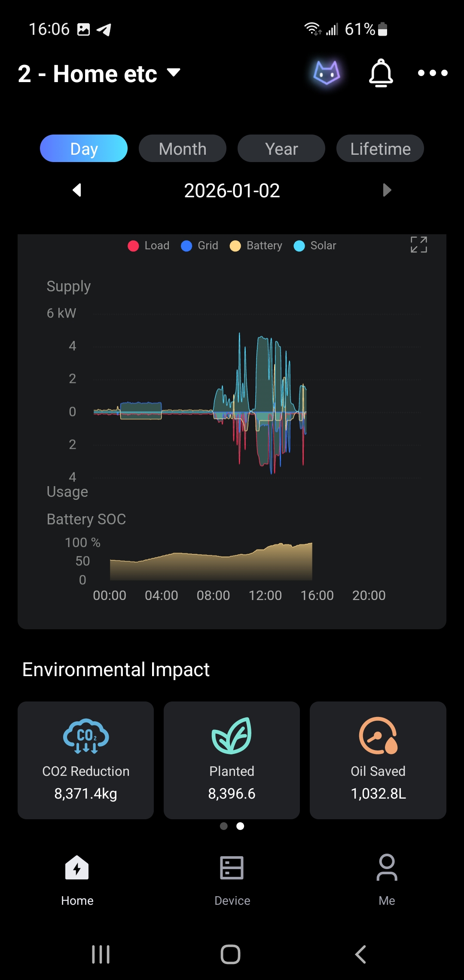
Task: Switch to the Month tab
Action: pyautogui.click(x=183, y=149)
